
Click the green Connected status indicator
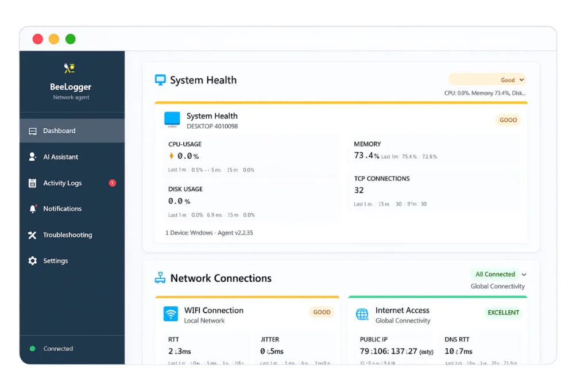[33, 349]
